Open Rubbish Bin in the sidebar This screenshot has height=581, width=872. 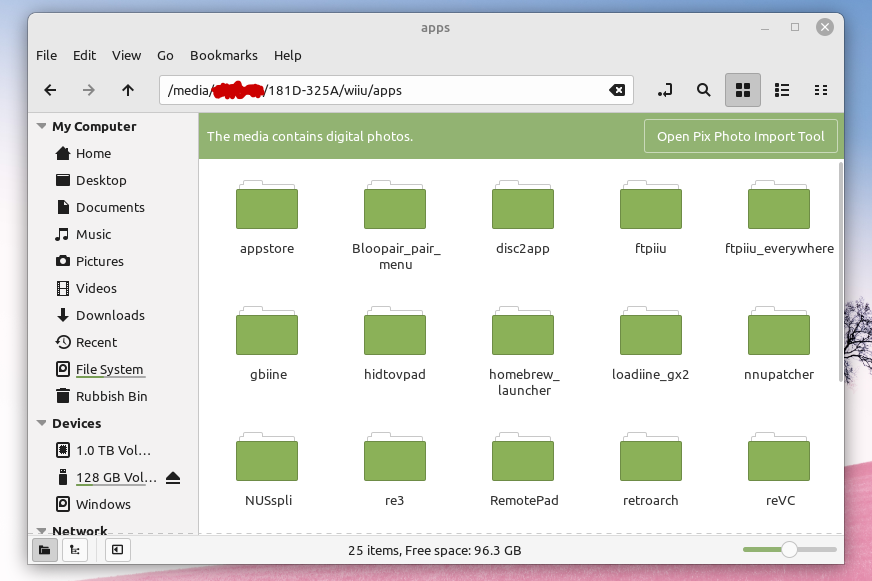[111, 396]
